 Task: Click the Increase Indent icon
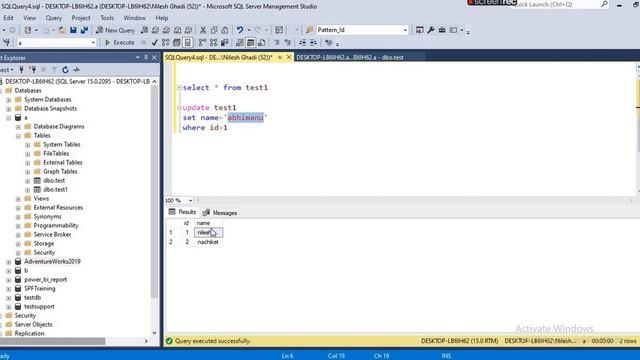point(313,42)
